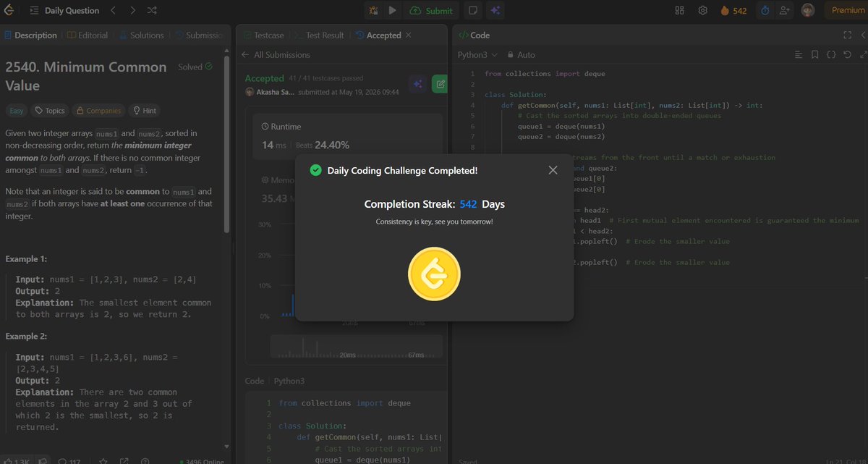Bookmark the code with the bookmark icon
The image size is (868, 464).
[814, 54]
